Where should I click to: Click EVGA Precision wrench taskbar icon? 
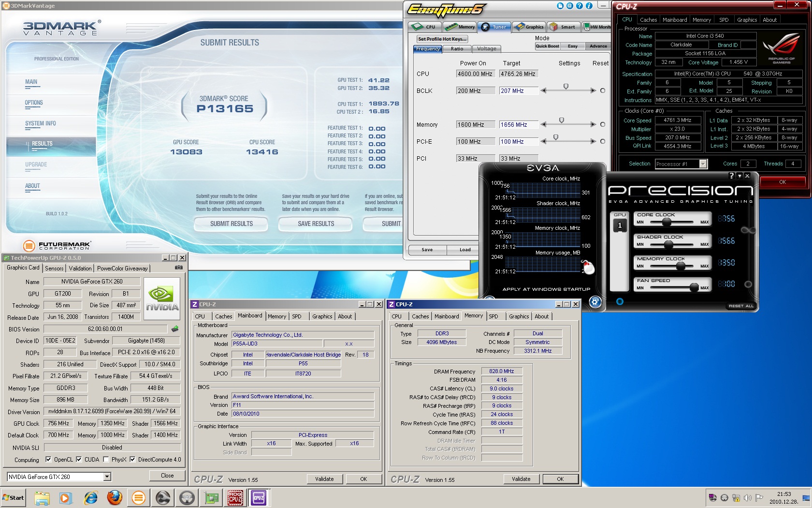[163, 497]
